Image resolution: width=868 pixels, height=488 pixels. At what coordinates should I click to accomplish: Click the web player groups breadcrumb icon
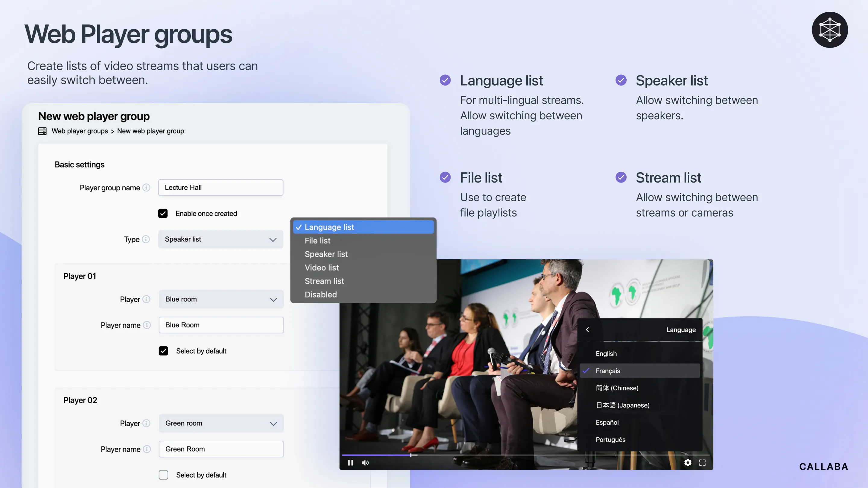[42, 131]
